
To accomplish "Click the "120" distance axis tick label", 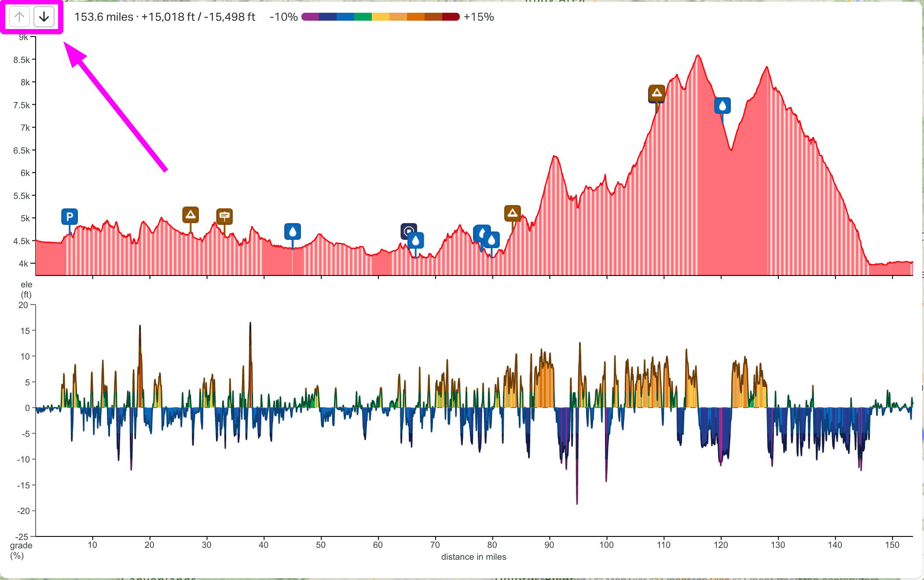I will click(721, 545).
